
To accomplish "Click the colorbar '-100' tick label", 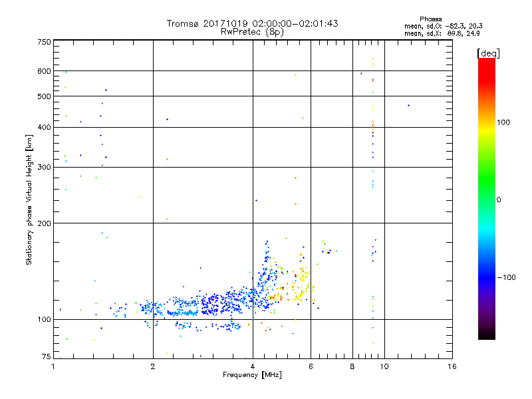I will [x=506, y=277].
